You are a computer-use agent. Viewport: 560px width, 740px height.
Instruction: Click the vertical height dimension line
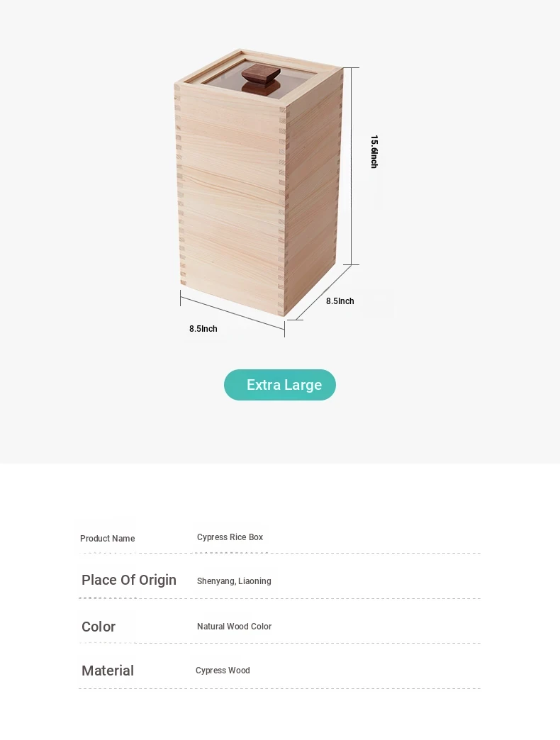[351, 166]
